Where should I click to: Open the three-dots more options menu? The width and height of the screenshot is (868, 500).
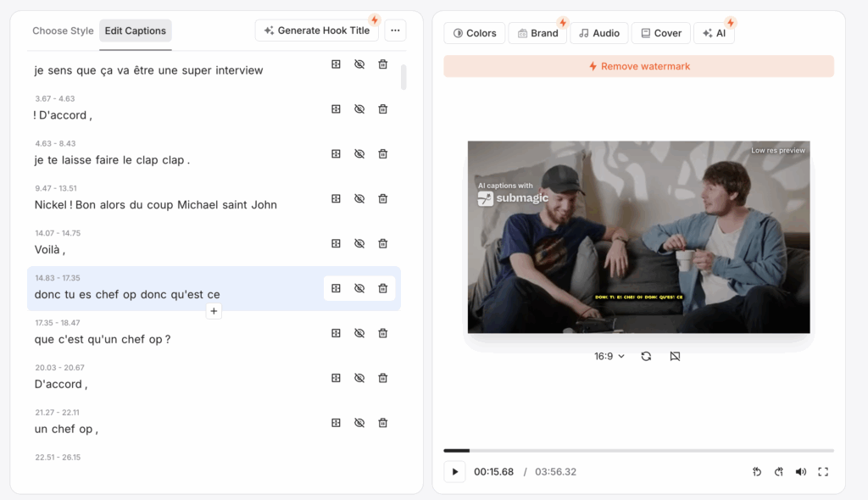395,31
